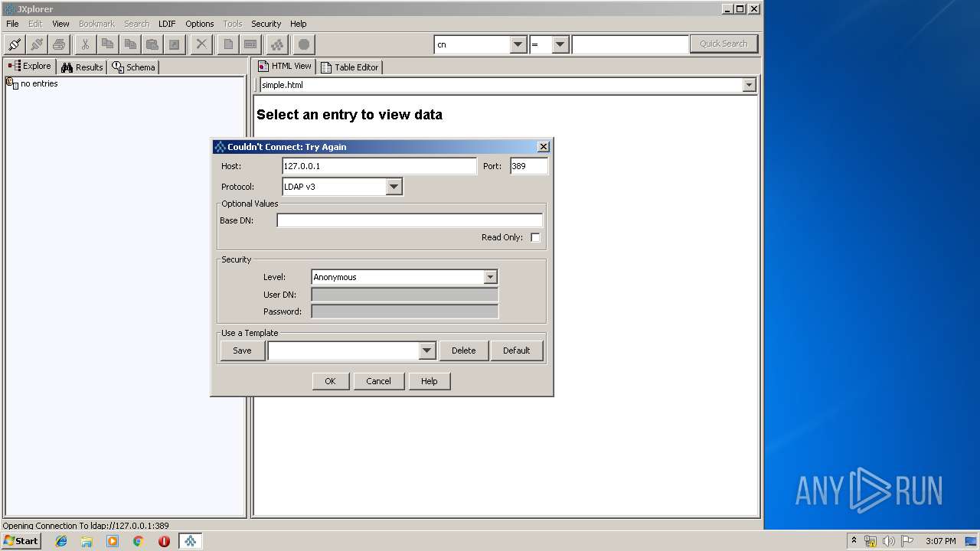The image size is (980, 551).
Task: Click the Paste Alias arrow toolbar icon
Action: click(175, 44)
